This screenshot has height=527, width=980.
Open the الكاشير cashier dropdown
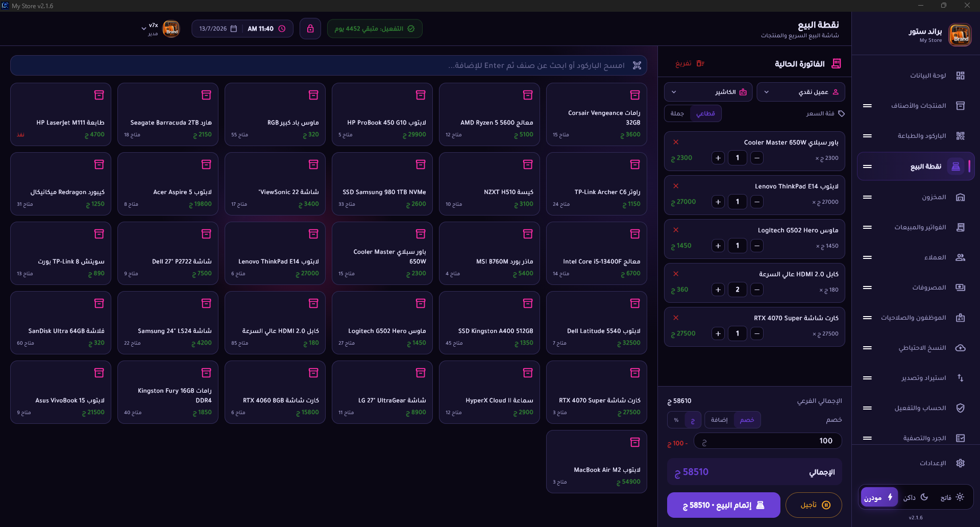click(708, 92)
